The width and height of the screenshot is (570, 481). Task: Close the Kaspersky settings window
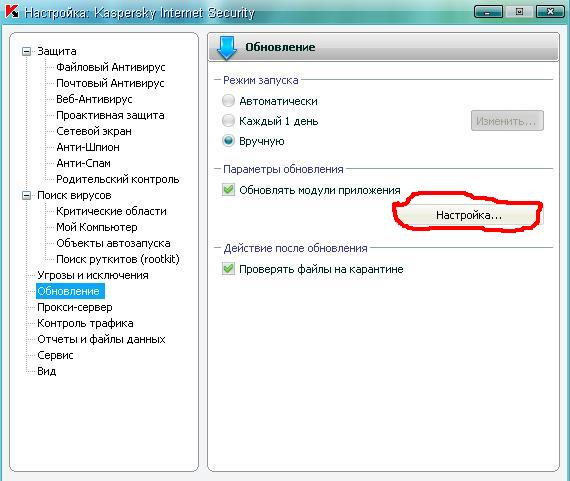point(550,12)
